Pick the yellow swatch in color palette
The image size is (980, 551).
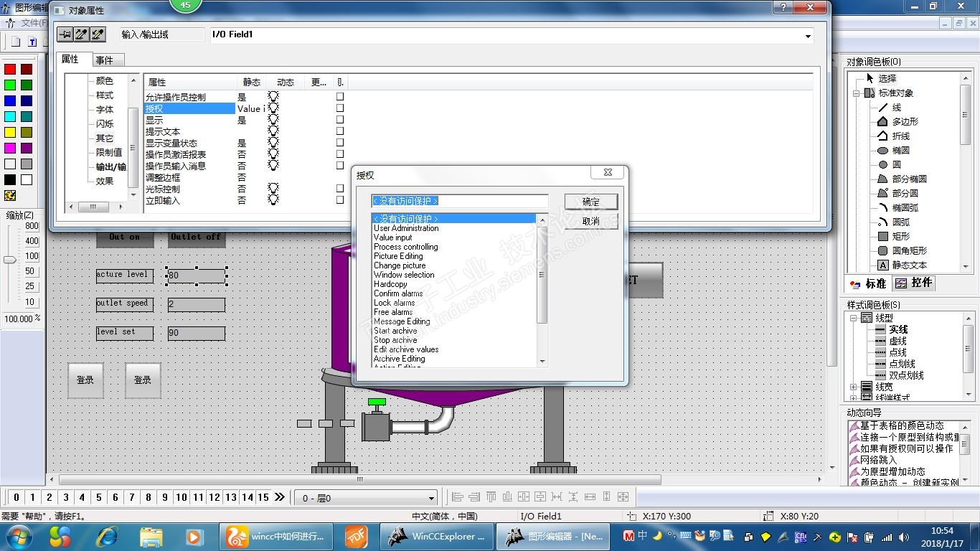[x=10, y=133]
